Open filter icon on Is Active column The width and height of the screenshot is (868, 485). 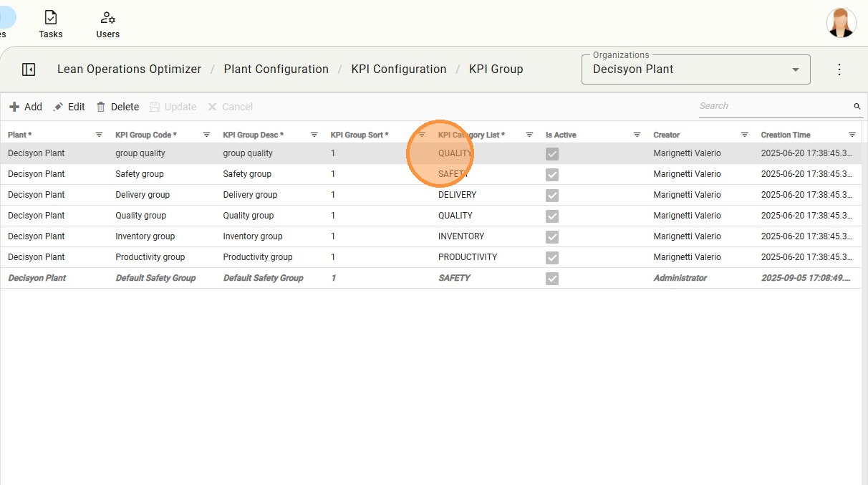pyautogui.click(x=637, y=135)
